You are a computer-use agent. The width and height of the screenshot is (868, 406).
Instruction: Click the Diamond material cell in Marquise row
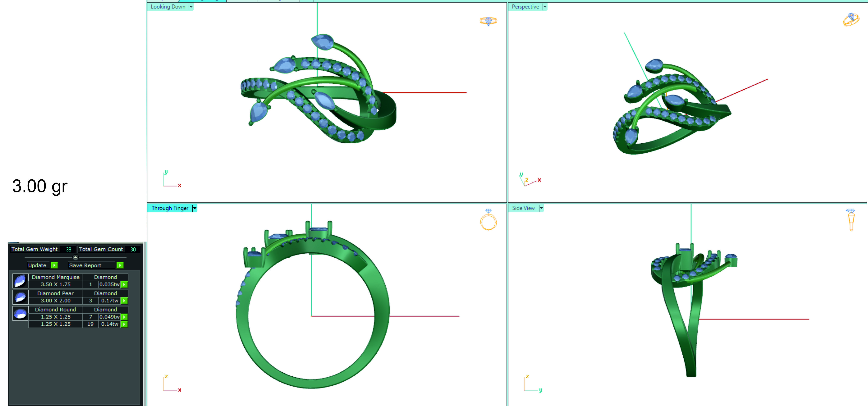tap(105, 277)
